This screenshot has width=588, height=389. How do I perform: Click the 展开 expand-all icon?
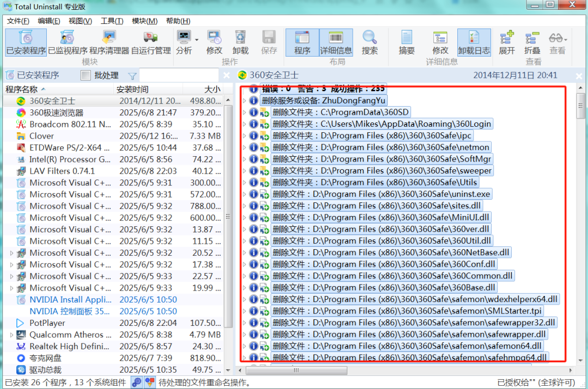(x=507, y=42)
